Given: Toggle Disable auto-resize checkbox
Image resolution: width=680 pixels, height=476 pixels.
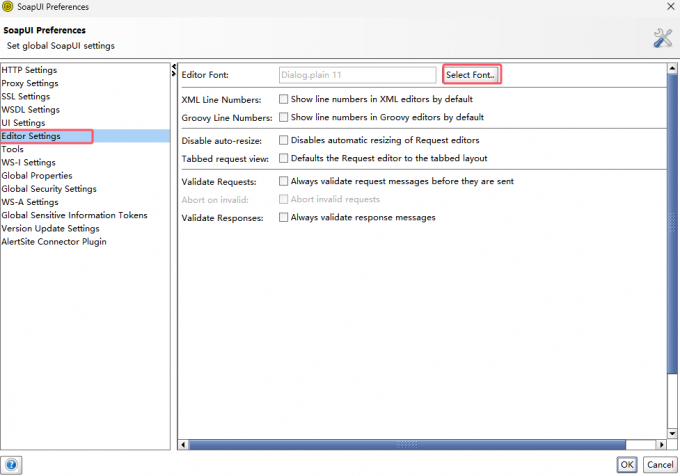Looking at the screenshot, I should click(x=283, y=140).
